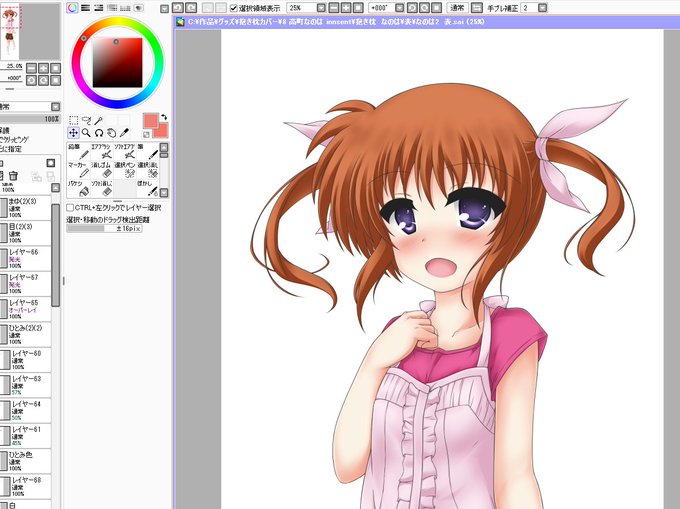
Task: Zoom in with toolbar plus button
Action: coord(346,8)
